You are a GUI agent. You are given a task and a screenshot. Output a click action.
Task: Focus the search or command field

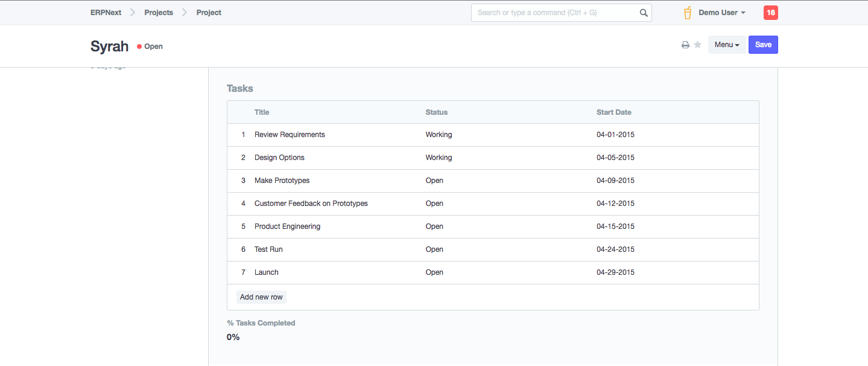pyautogui.click(x=555, y=13)
